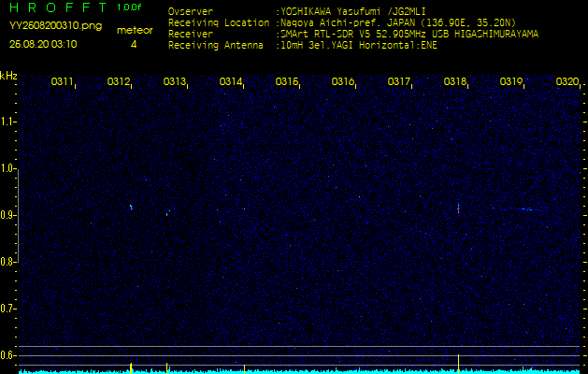The height and width of the screenshot is (374, 588).
Task: Click the 0.8 kHz axis label
Action: point(7,262)
